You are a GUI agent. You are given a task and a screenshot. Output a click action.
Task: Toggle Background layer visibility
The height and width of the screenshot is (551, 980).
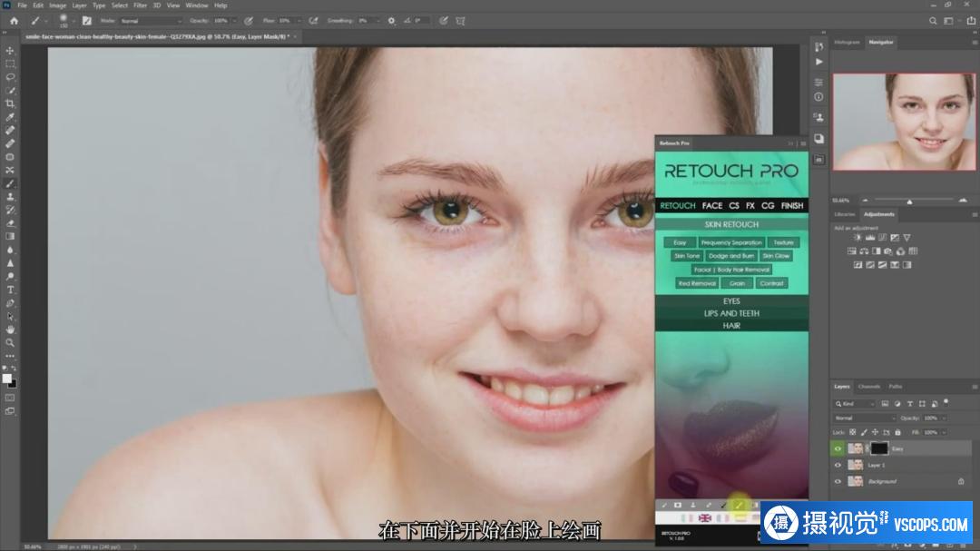838,482
